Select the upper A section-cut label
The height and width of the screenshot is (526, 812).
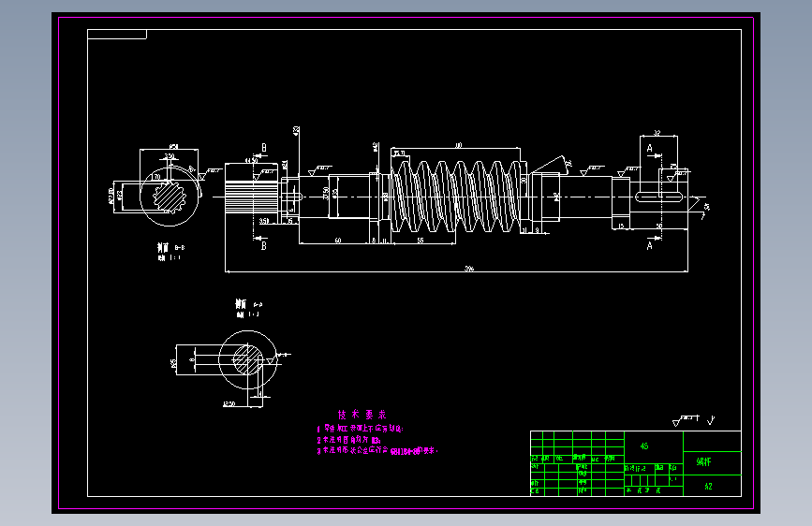pos(650,149)
